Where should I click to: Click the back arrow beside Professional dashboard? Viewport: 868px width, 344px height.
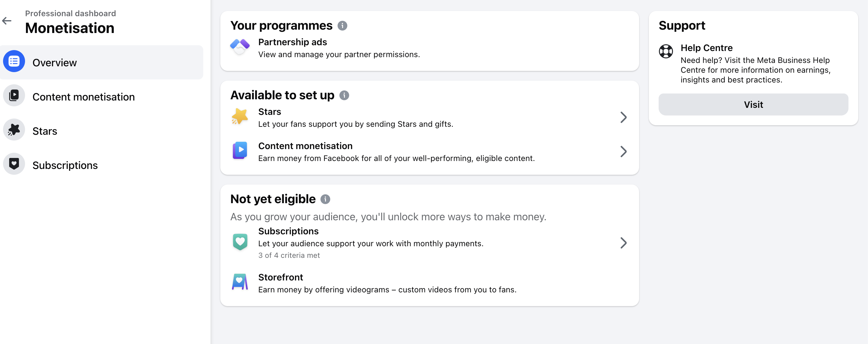click(7, 21)
